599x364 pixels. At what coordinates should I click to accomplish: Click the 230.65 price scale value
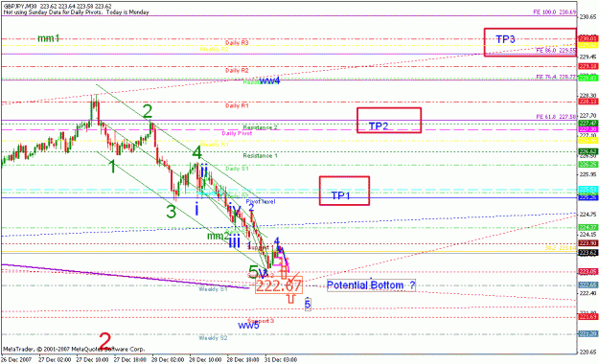[587, 17]
